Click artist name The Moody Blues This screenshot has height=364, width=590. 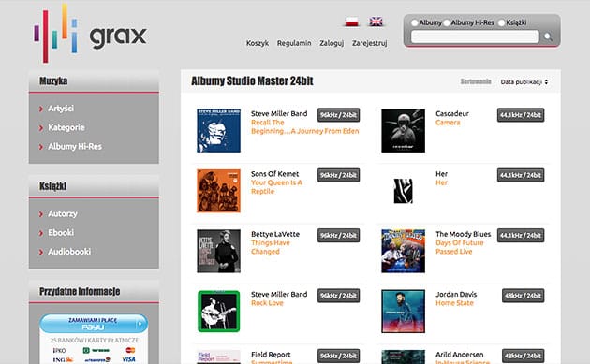pyautogui.click(x=464, y=234)
